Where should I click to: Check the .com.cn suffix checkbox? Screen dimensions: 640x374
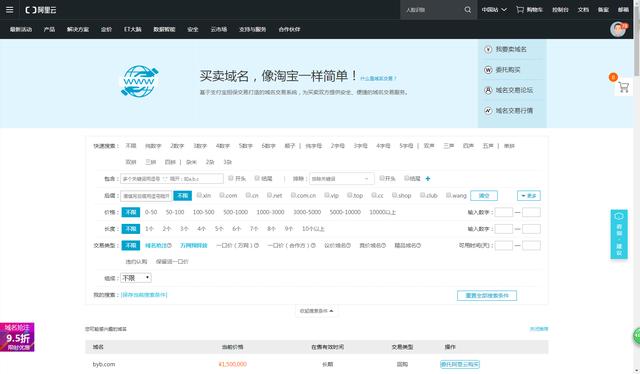click(293, 195)
